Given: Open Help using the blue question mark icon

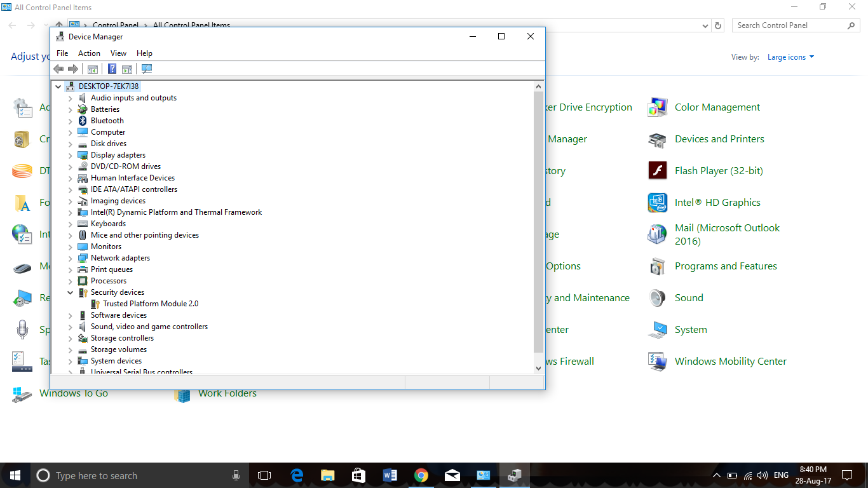Looking at the screenshot, I should point(112,69).
